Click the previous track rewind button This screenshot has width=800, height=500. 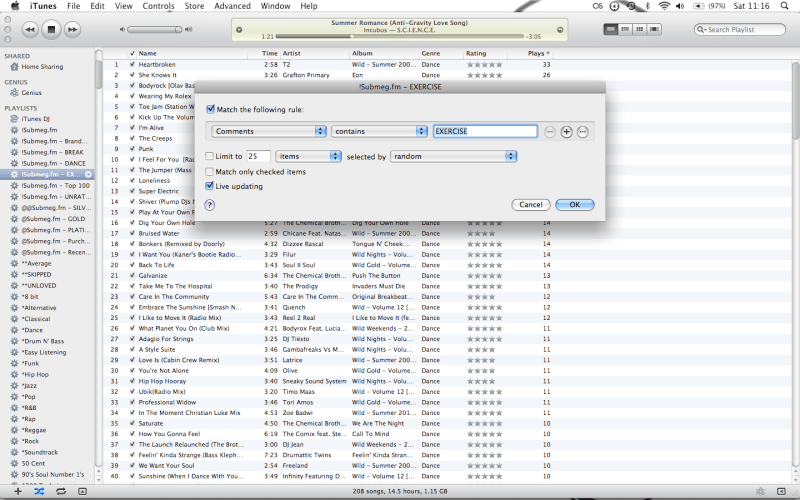[x=21, y=30]
